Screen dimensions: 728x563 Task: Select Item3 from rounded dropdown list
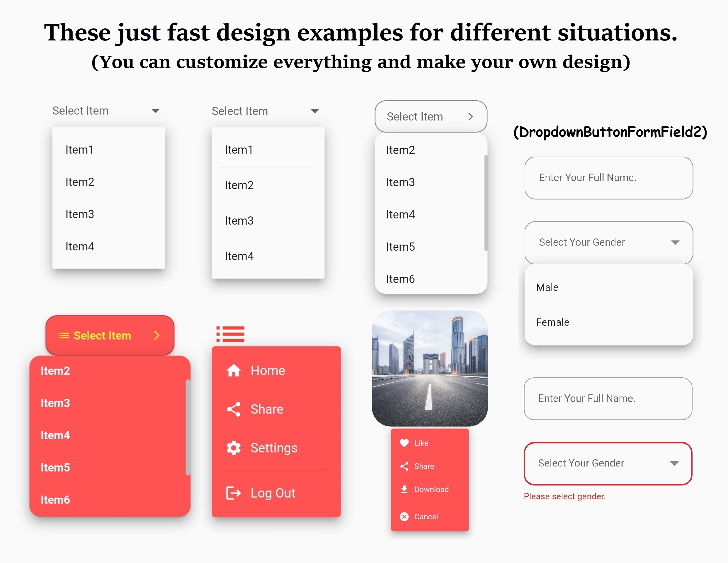pos(401,182)
